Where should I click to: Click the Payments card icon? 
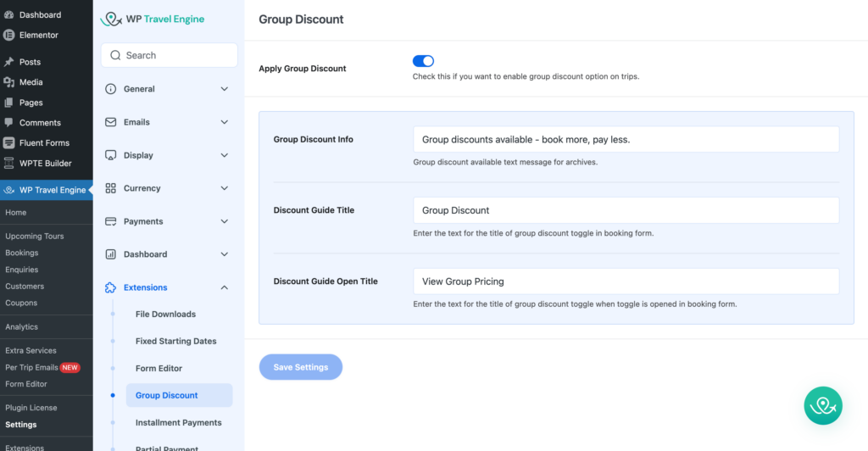click(110, 221)
